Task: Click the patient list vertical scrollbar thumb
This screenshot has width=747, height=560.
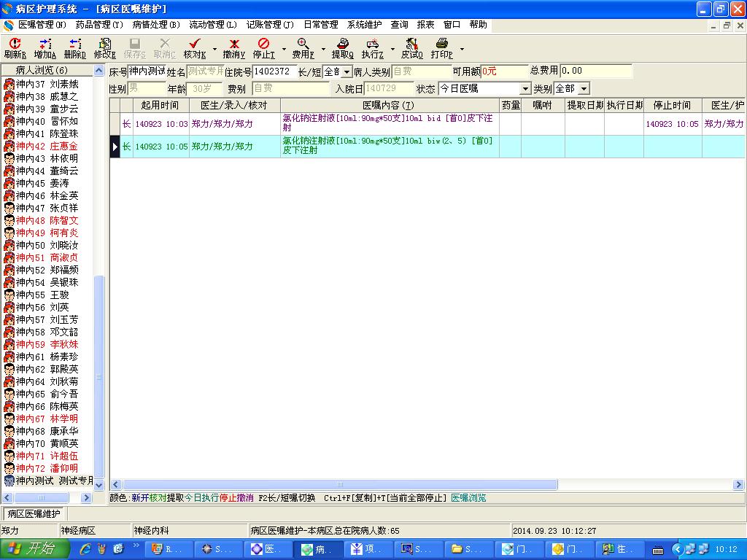Action: 99,377
